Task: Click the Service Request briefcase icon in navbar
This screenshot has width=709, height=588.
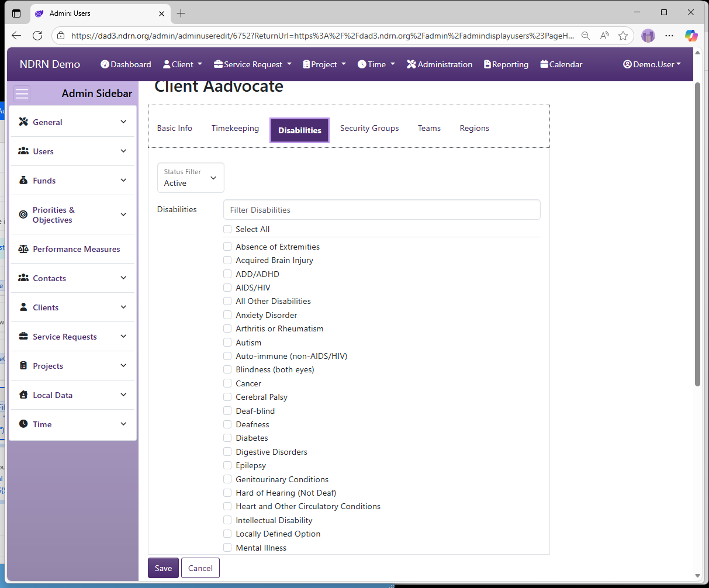Action: pyautogui.click(x=218, y=64)
